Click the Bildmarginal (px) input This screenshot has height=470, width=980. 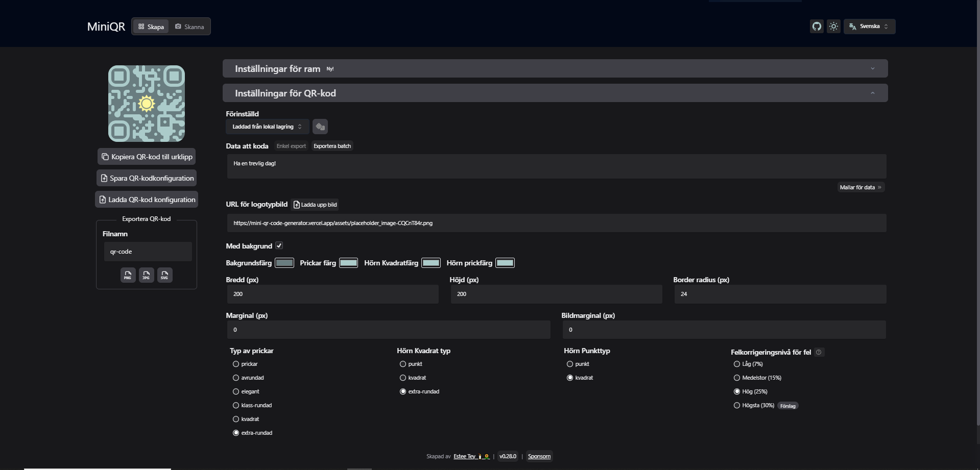[724, 330]
